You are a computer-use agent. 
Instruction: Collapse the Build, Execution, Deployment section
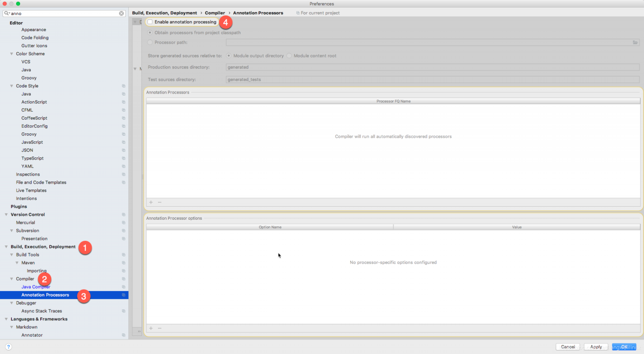(x=6, y=247)
